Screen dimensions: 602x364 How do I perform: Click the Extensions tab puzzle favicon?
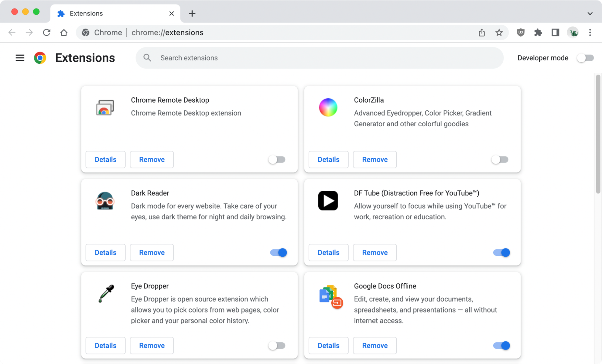[x=61, y=14]
